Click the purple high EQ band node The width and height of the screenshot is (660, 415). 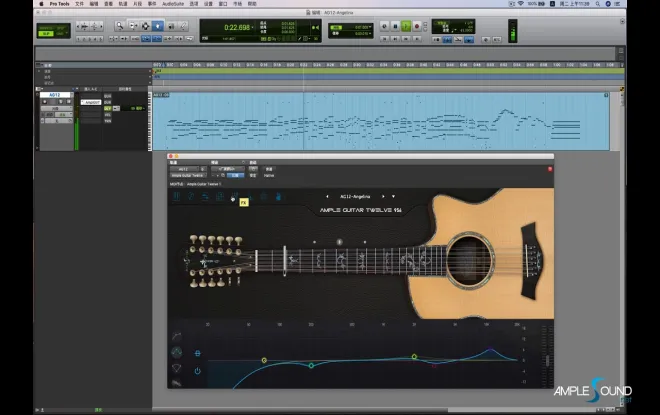[490, 349]
